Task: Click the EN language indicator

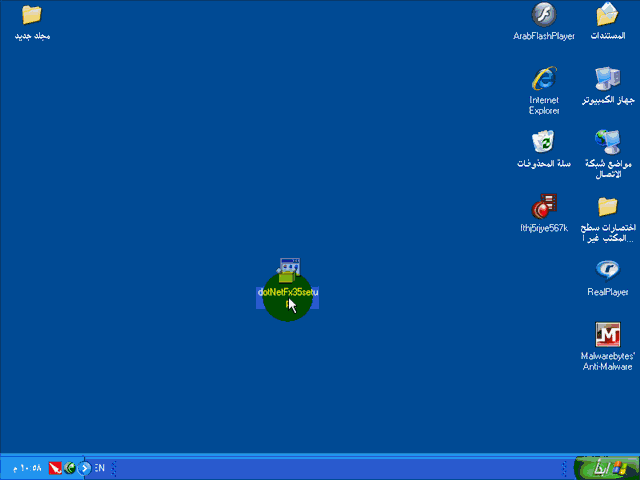Action: click(x=100, y=468)
